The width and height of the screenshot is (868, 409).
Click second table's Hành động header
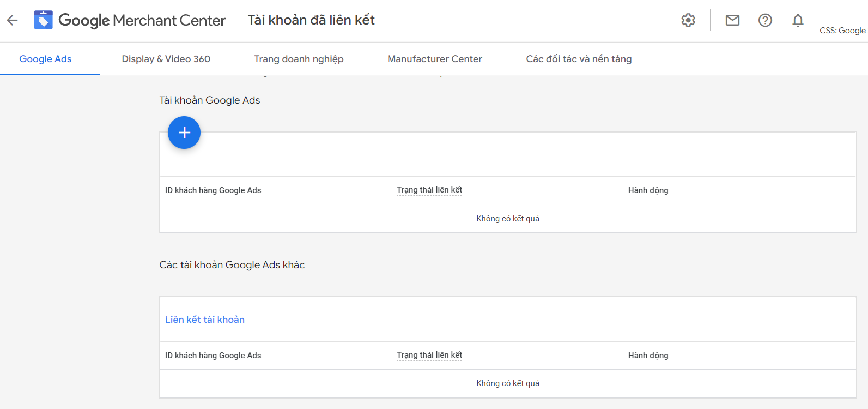648,356
